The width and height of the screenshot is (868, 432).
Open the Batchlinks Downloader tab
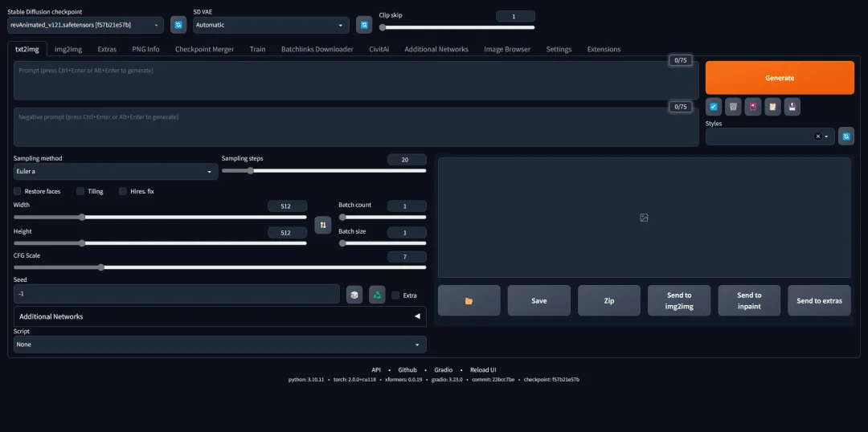(x=317, y=49)
